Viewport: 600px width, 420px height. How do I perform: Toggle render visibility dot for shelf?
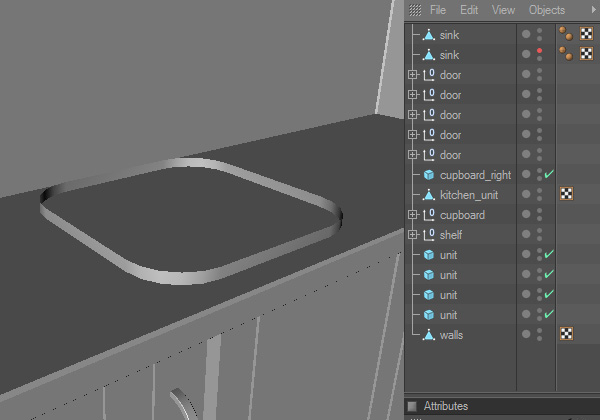point(539,239)
